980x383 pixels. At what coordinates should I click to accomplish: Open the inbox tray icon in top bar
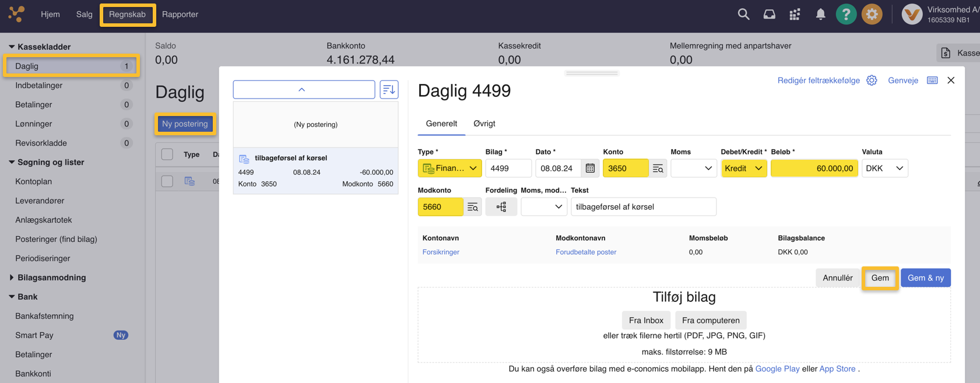769,15
